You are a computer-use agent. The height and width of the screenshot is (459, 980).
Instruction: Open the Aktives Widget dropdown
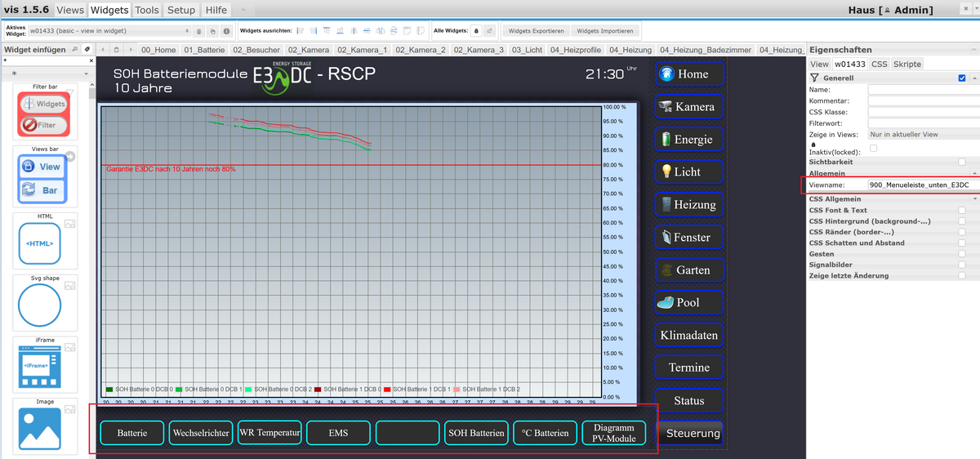109,31
